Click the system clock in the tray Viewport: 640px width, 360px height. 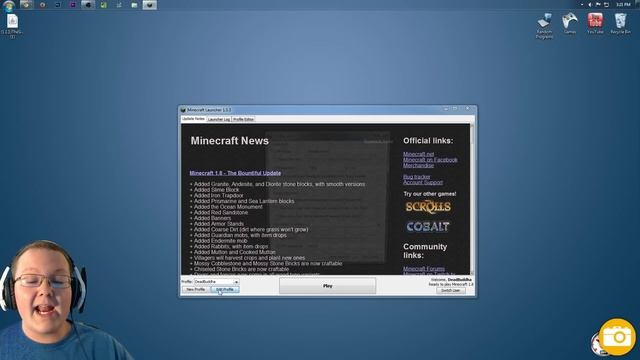pyautogui.click(x=623, y=4)
